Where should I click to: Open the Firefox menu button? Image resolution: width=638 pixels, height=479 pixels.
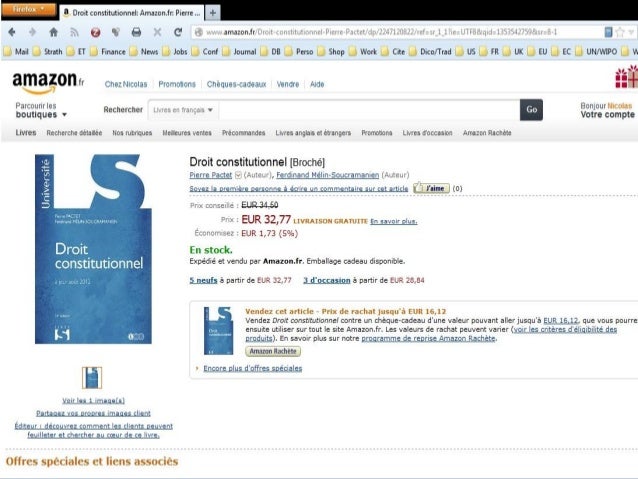tap(28, 9)
